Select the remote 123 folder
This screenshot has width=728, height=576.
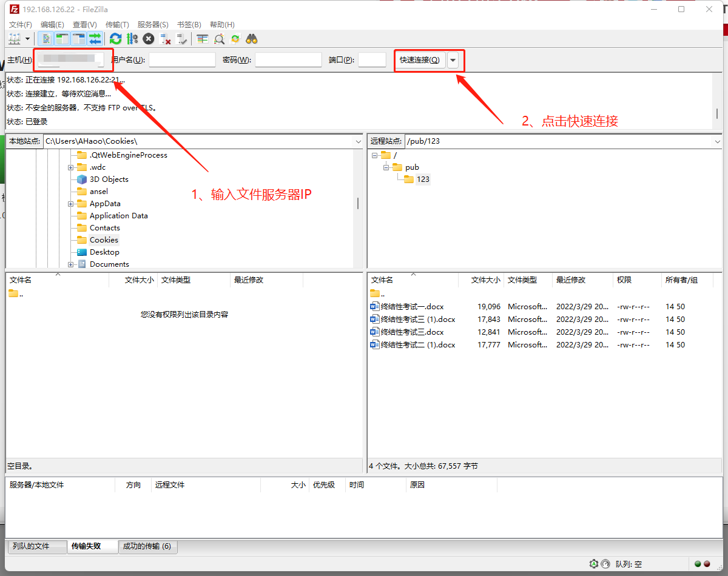click(423, 179)
